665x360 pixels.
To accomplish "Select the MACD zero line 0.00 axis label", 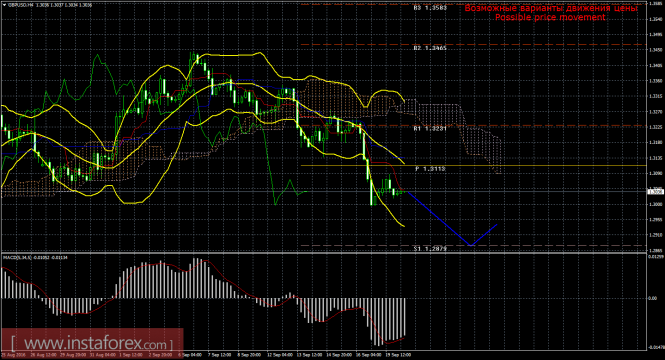I will click(652, 299).
